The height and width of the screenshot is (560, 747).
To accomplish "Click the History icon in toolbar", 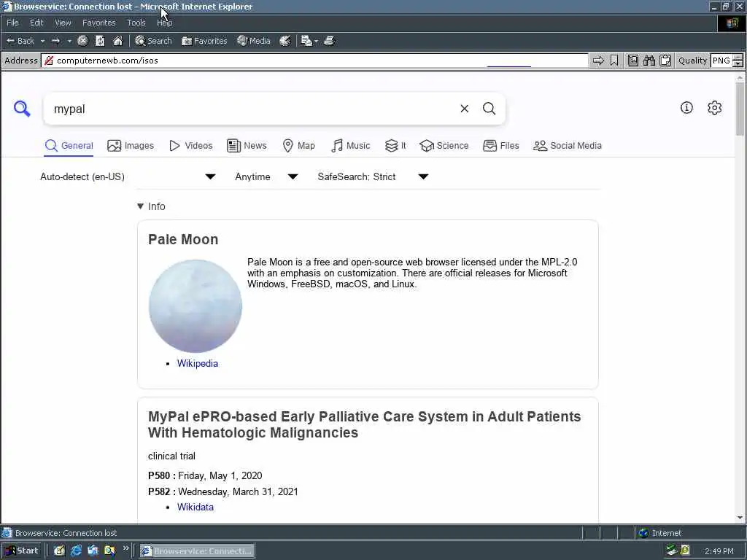I will tap(285, 41).
